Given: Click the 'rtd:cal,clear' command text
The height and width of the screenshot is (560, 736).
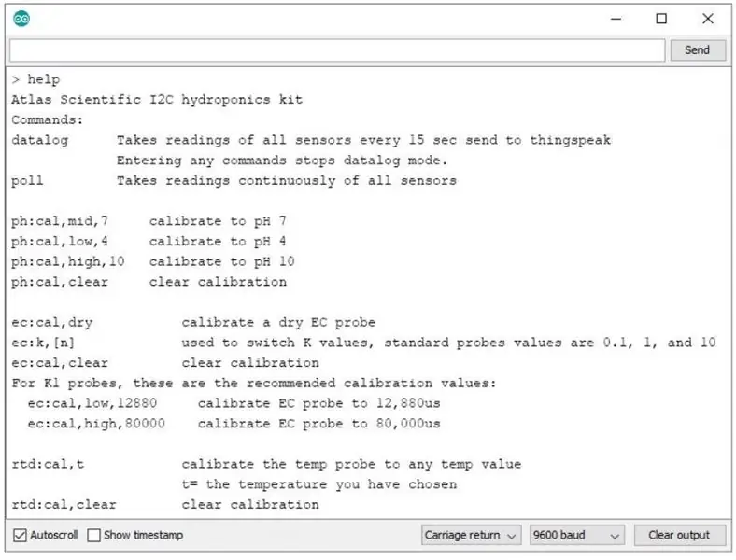Looking at the screenshot, I should pyautogui.click(x=64, y=505).
